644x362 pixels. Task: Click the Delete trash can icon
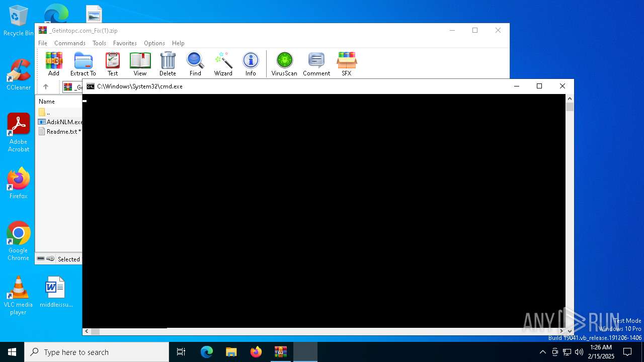click(168, 64)
